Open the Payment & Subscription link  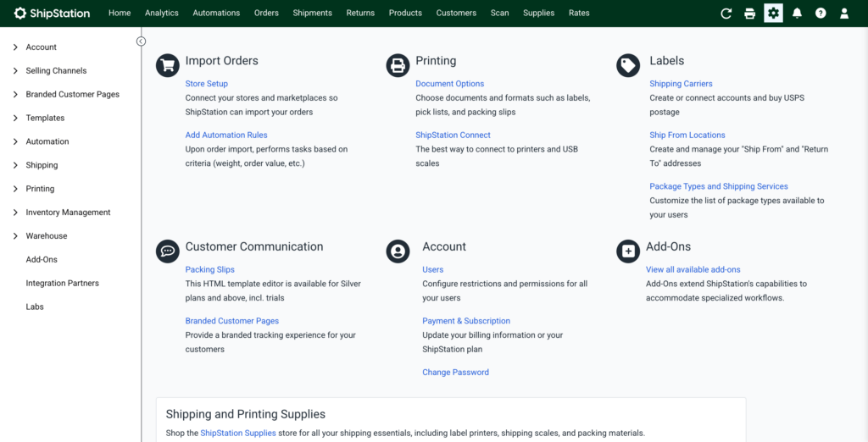pos(466,321)
